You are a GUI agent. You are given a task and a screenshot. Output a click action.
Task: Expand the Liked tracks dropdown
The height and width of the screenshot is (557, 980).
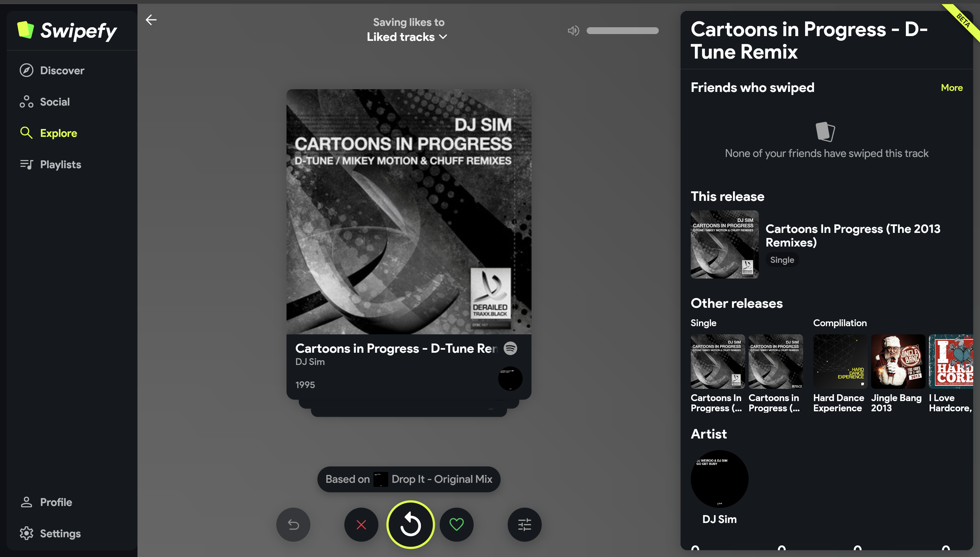point(407,37)
